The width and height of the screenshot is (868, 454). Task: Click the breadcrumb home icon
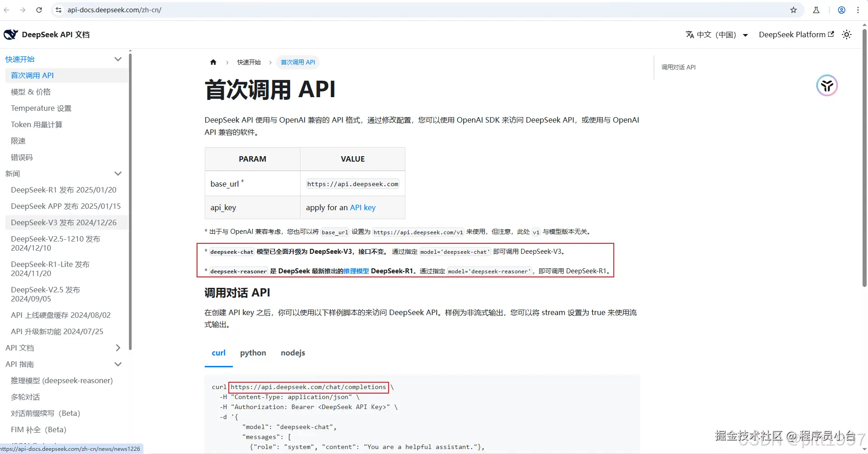tap(213, 62)
